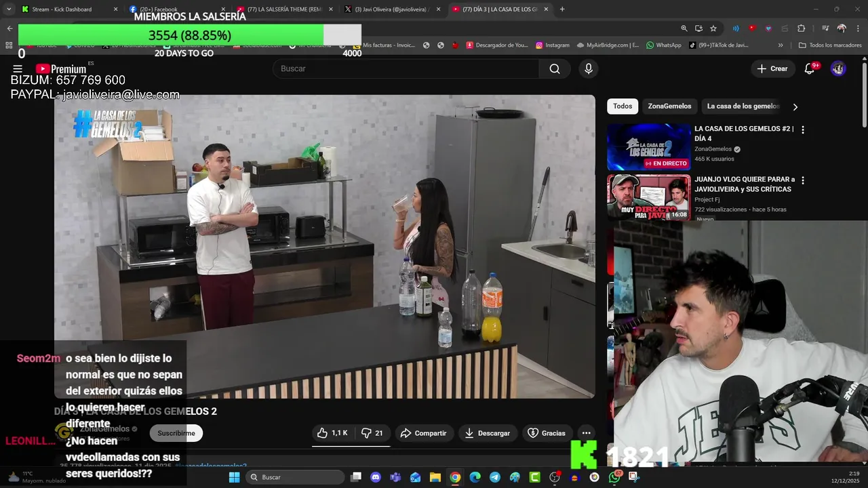Open the YouTube account avatar menu
Image resolution: width=868 pixels, height=488 pixels.
[838, 68]
